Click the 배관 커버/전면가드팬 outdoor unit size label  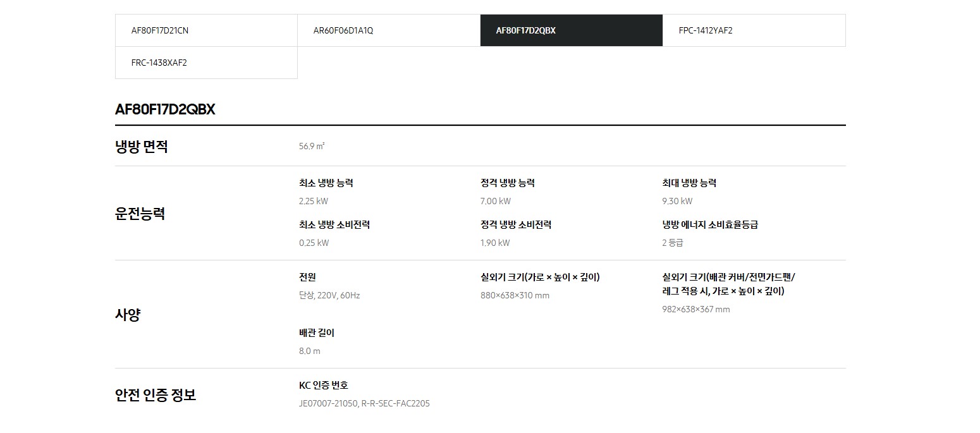click(x=729, y=284)
